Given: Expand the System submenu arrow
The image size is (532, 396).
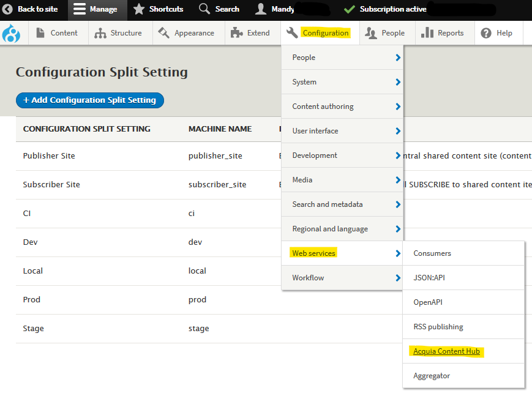Looking at the screenshot, I should [398, 81].
